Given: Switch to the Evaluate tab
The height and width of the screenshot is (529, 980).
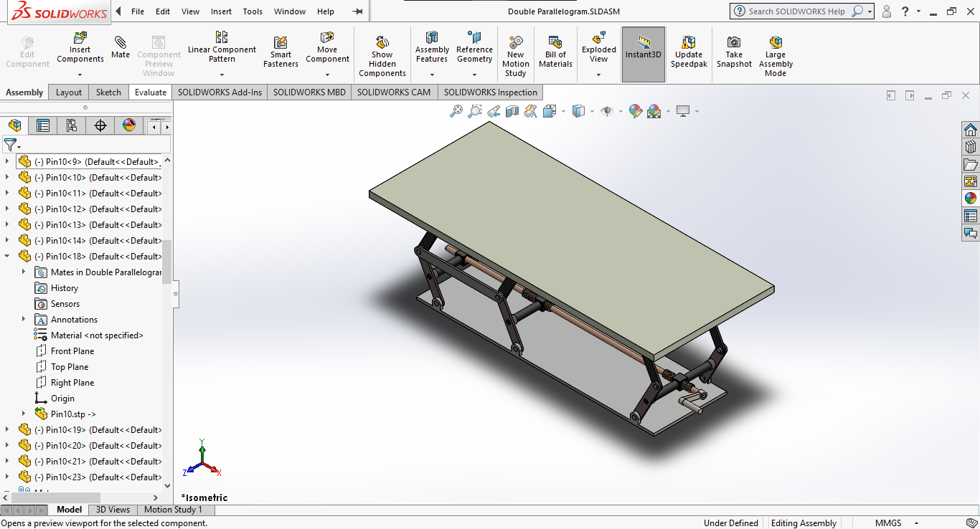Looking at the screenshot, I should (151, 92).
